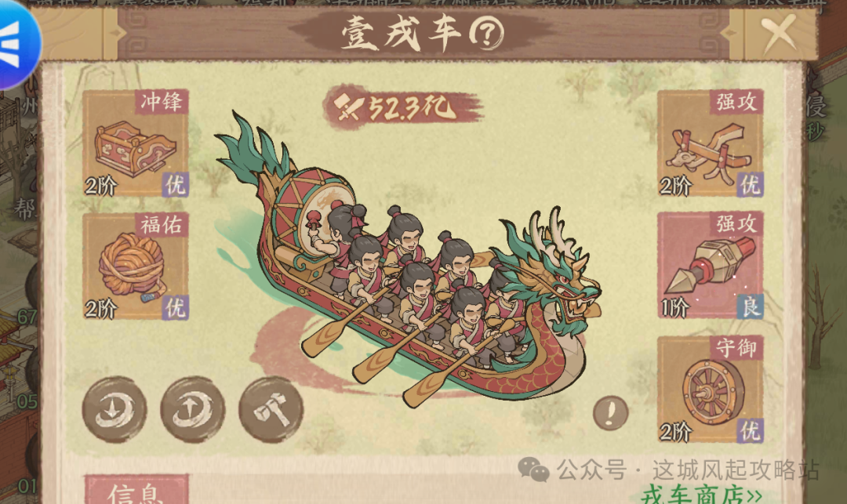Click the exclamation mark info button
Viewport: 847px width, 504px height.
pos(610,413)
